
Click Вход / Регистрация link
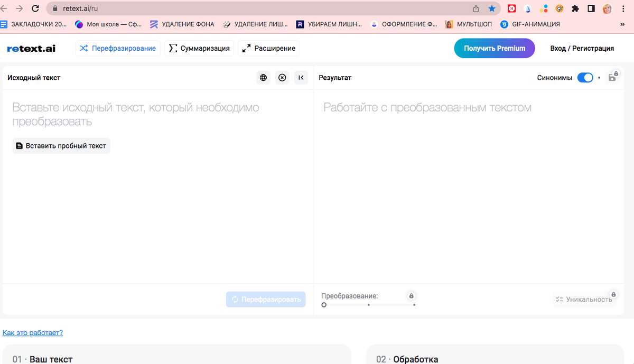582,48
